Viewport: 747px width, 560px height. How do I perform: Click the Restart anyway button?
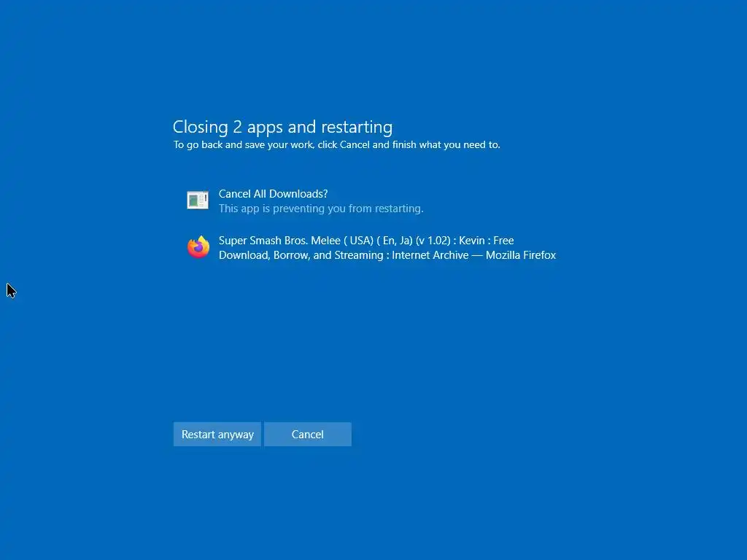pyautogui.click(x=217, y=435)
